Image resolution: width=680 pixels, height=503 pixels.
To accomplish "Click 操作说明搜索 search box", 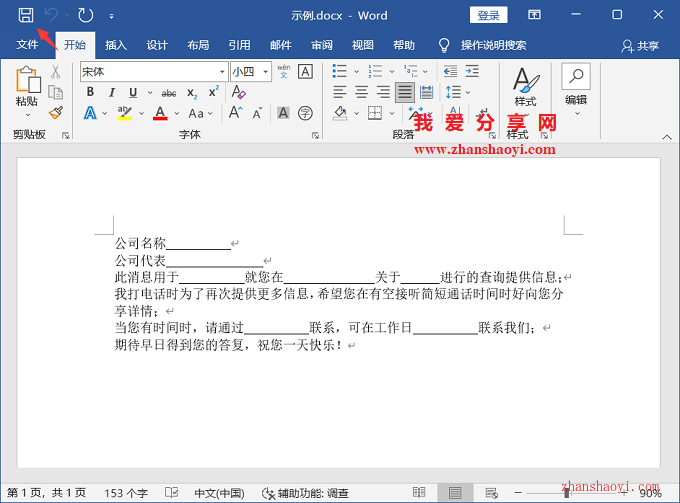I will click(x=494, y=45).
